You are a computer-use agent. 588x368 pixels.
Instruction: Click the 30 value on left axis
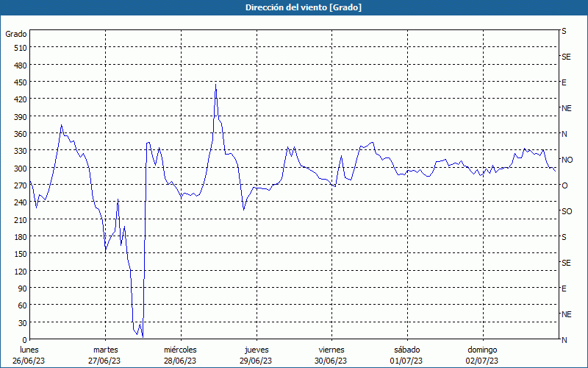coord(23,323)
